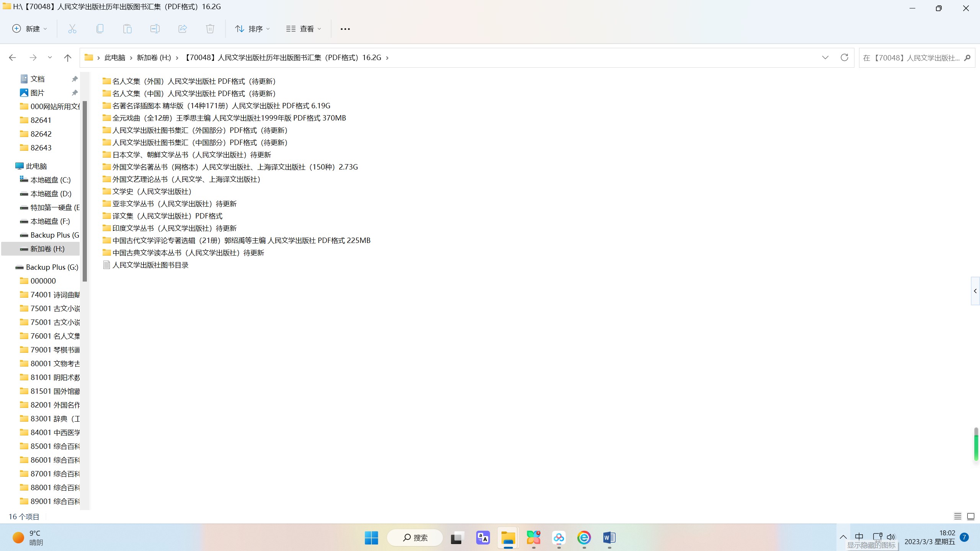This screenshot has height=551, width=980.
Task: Click the Cut scissors icon in toolbar
Action: [x=72, y=29]
